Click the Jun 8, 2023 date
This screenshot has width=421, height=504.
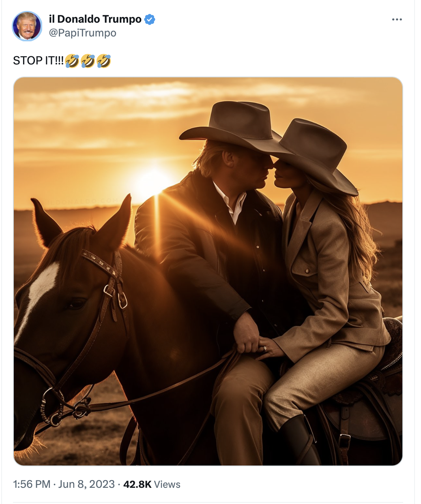[x=86, y=484]
